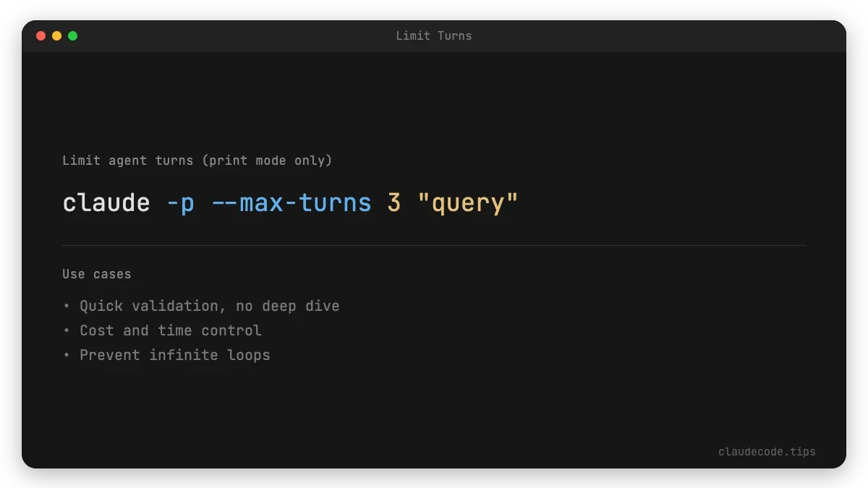Click the "Limit Turns" window title

coord(433,35)
